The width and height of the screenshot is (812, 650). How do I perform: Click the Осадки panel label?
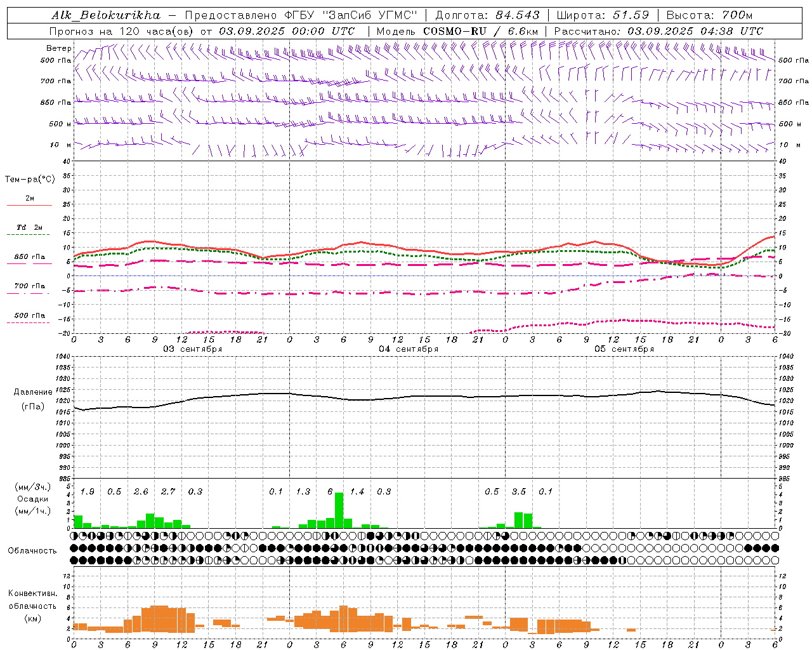32,499
